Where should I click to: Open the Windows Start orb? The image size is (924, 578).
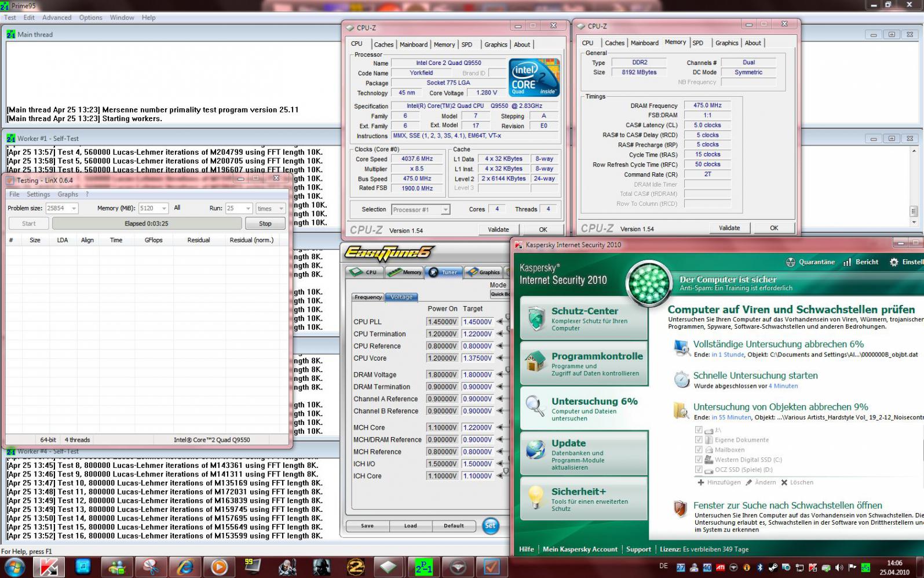tap(14, 566)
